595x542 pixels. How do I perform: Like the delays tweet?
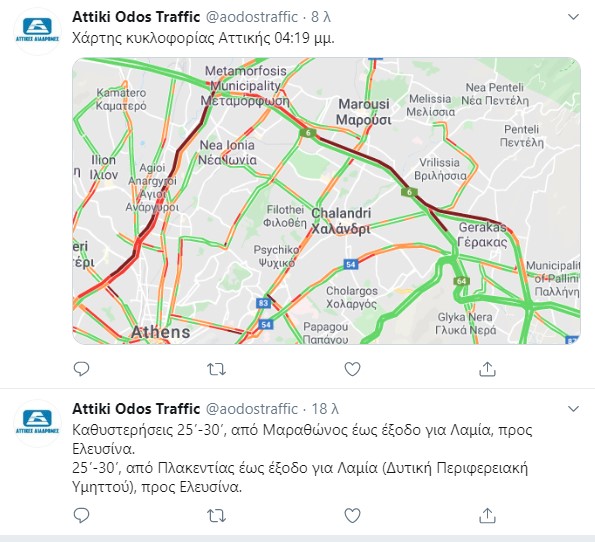click(x=352, y=515)
